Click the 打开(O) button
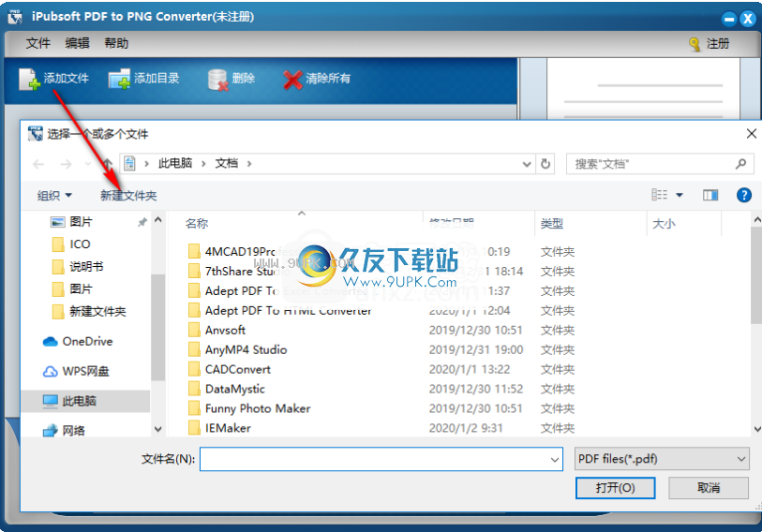This screenshot has height=532, width=762. 615,488
